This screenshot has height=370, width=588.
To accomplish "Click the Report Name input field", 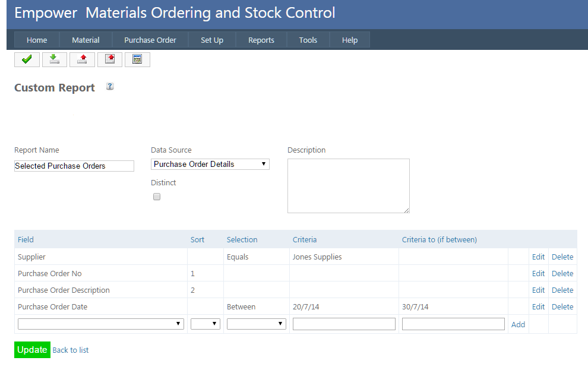I will [74, 166].
